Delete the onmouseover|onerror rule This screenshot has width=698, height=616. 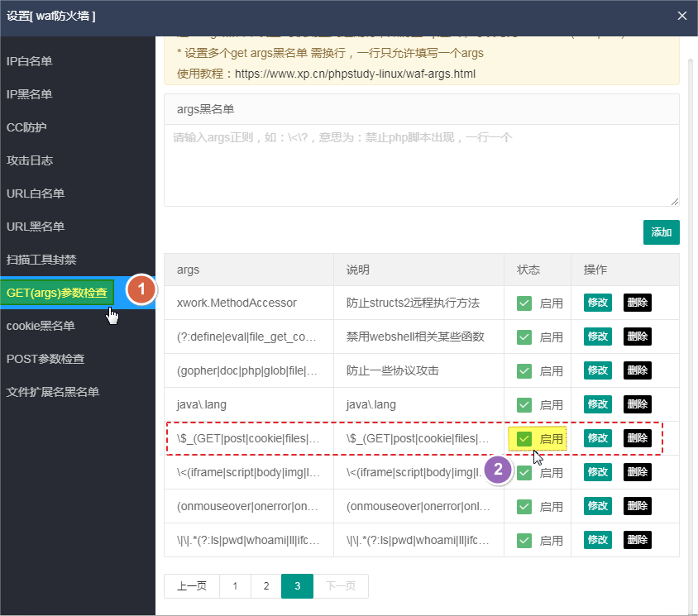(637, 506)
